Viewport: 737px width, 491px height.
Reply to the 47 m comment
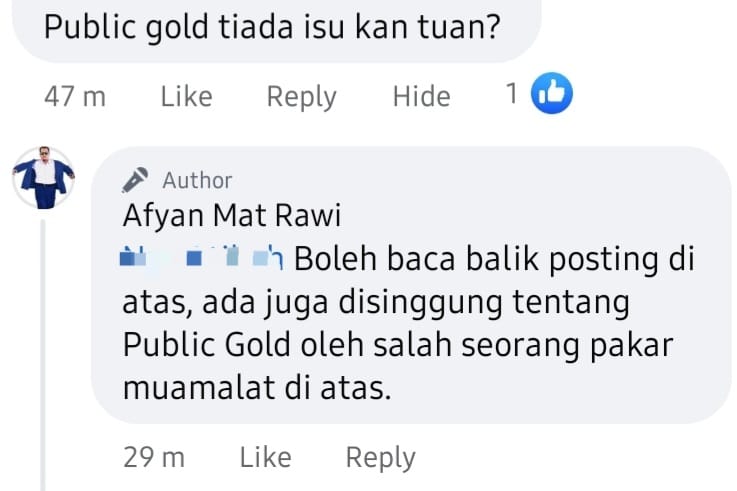coord(301,97)
